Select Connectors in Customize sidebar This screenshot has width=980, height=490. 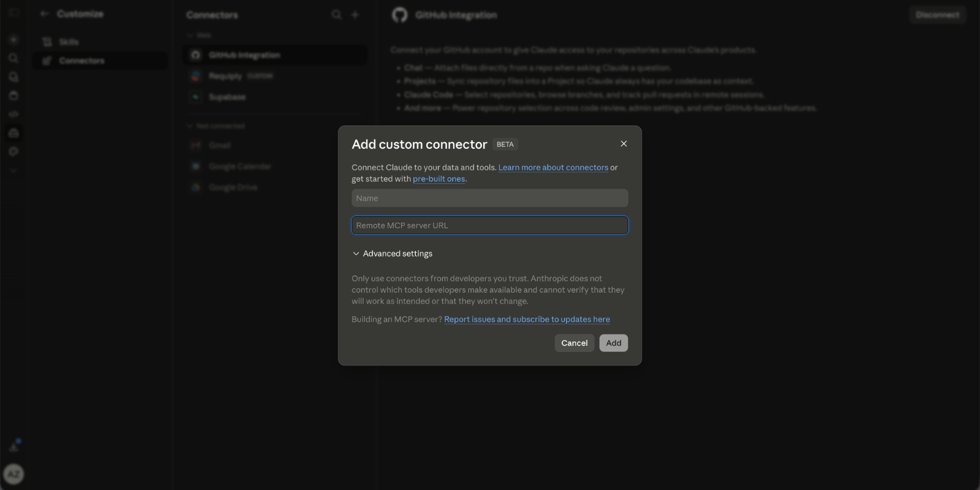click(100, 61)
